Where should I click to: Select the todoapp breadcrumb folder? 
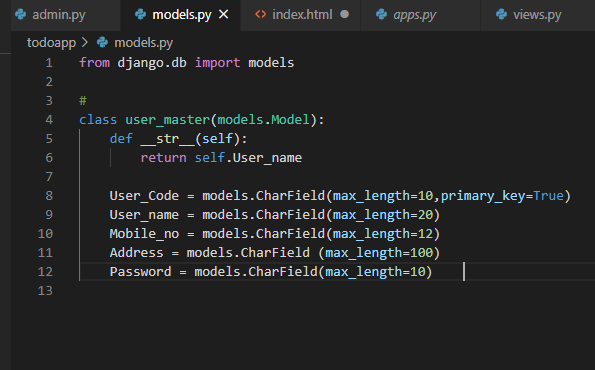coord(51,43)
